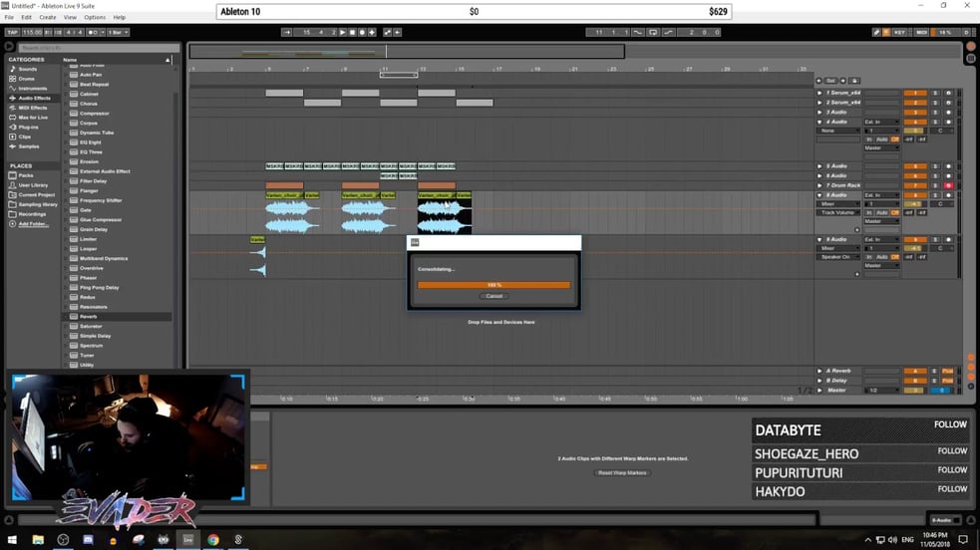
Task: Open the Edit menu
Action: click(26, 18)
